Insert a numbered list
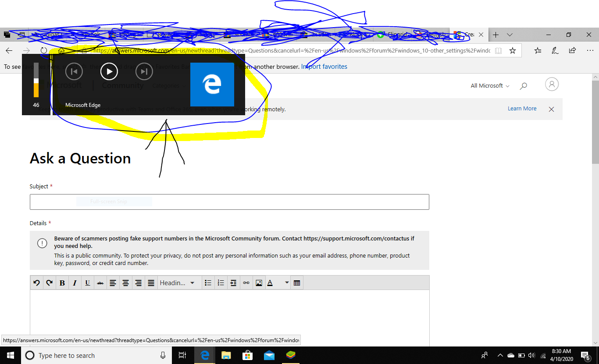 221,283
